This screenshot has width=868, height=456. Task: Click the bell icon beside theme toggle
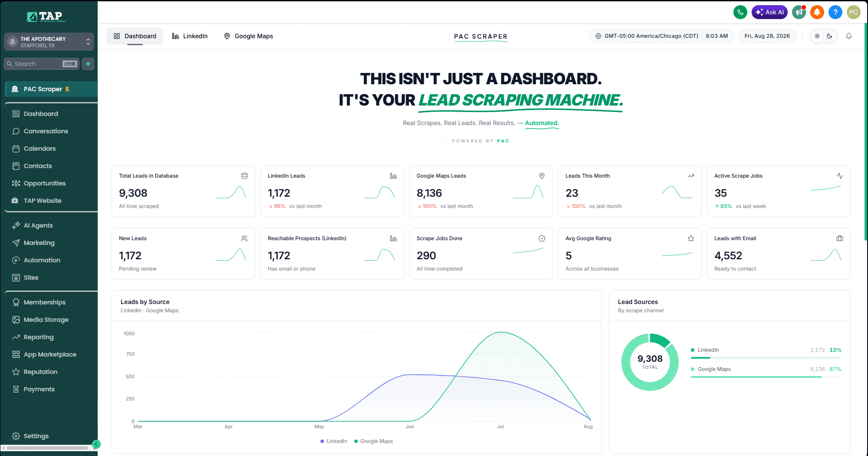(849, 36)
